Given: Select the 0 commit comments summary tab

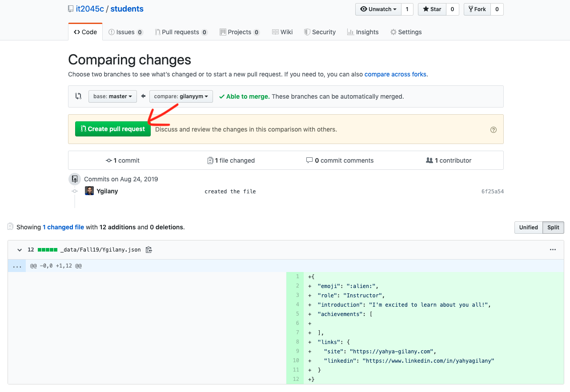Looking at the screenshot, I should click(x=340, y=160).
